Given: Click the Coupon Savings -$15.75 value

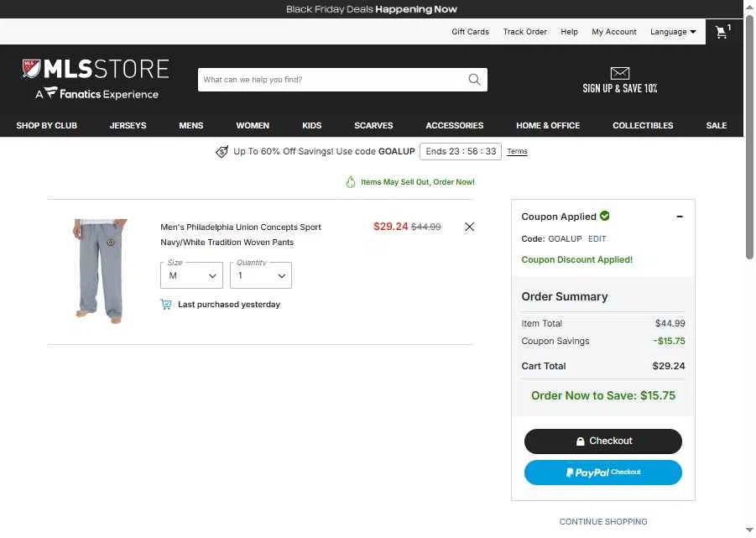Looking at the screenshot, I should click(670, 341).
